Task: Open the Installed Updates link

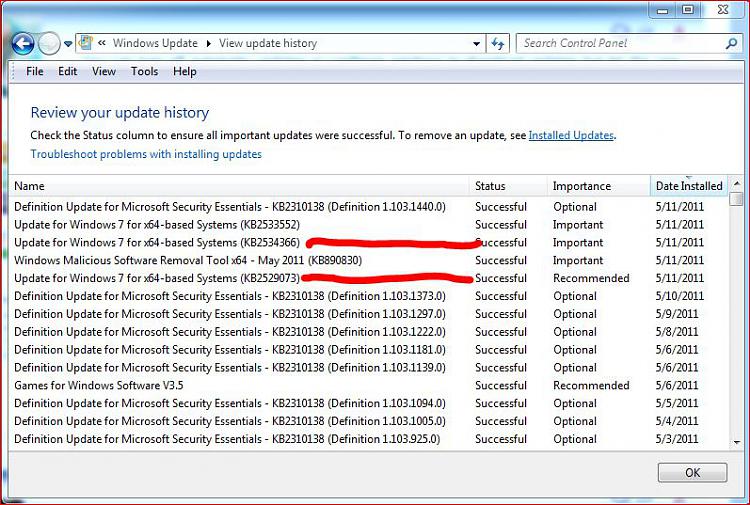Action: [x=571, y=135]
